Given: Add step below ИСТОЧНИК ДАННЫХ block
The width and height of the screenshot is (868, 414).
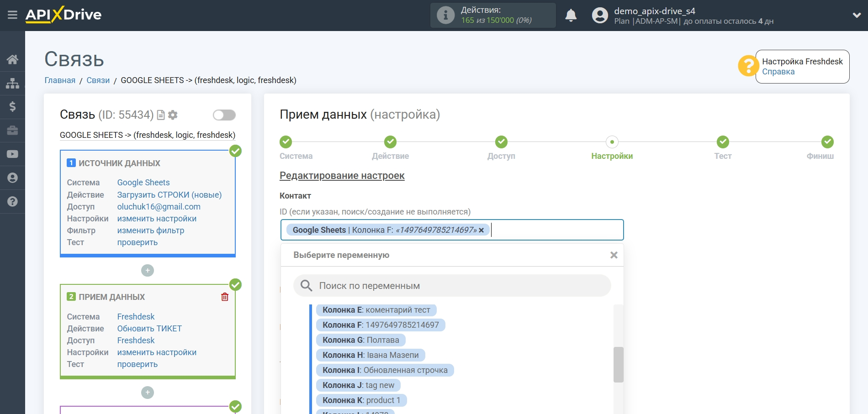Looking at the screenshot, I should [x=148, y=271].
